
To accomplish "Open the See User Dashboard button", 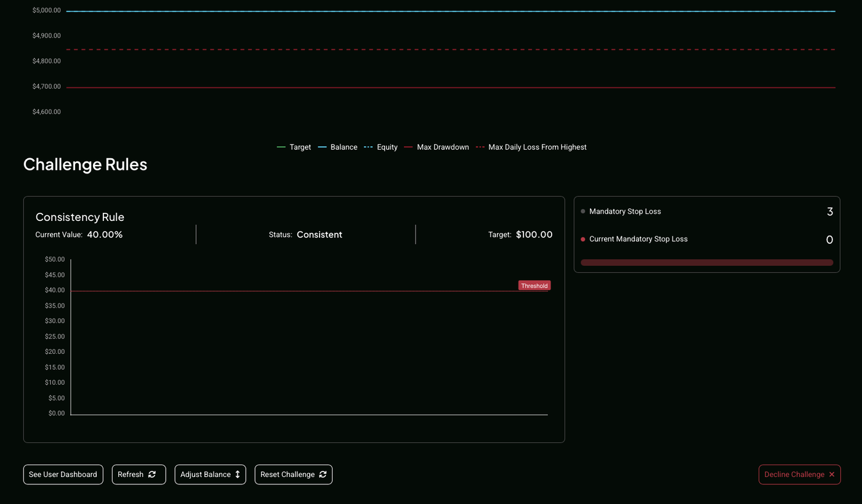I will click(63, 474).
